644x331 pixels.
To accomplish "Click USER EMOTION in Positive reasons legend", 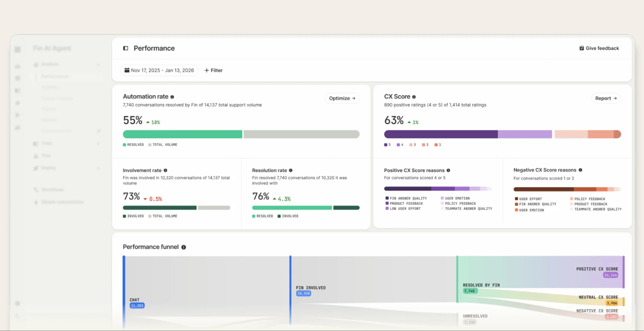I will 455,199.
